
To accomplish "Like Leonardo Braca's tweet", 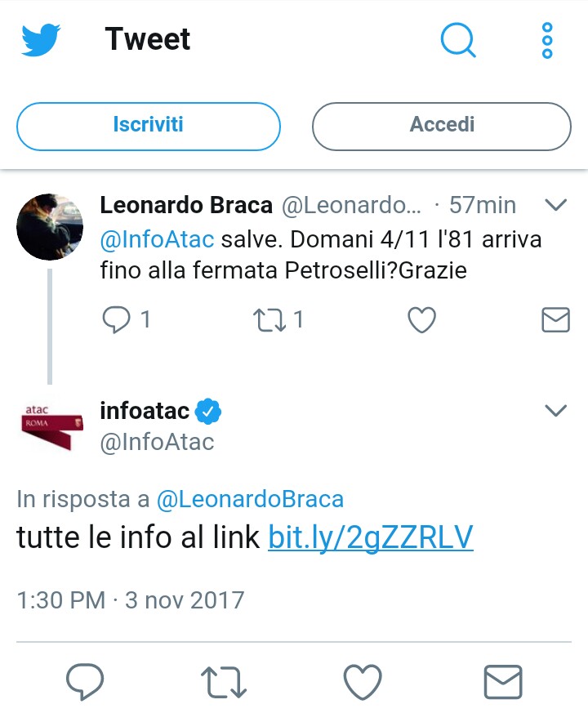I will click(421, 320).
